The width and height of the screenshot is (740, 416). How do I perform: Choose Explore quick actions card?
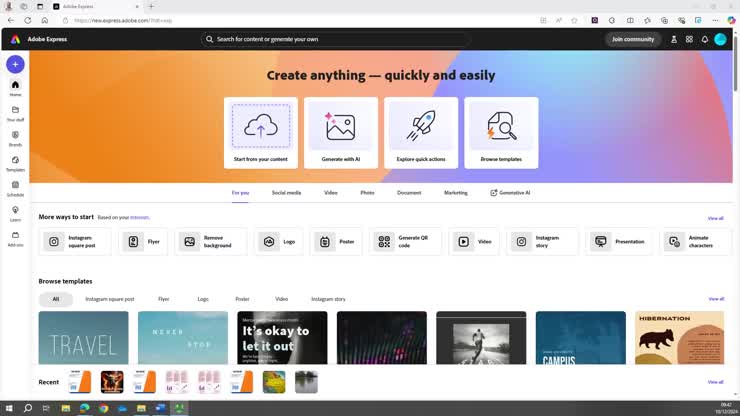421,133
